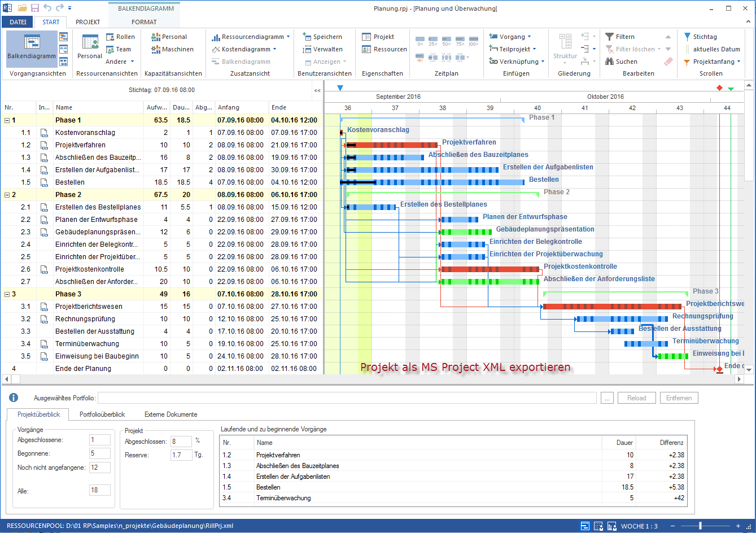756x533 pixels.
Task: Click the Entfernen button
Action: [679, 398]
